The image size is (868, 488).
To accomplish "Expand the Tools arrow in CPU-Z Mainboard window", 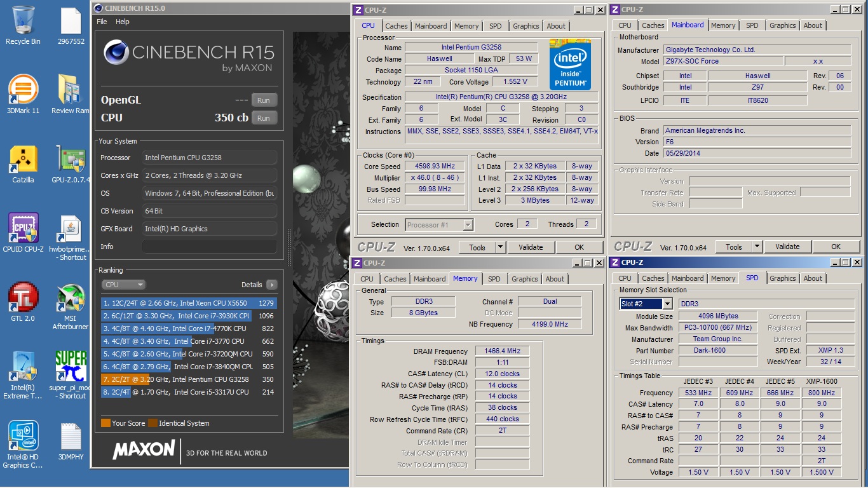I will point(757,247).
